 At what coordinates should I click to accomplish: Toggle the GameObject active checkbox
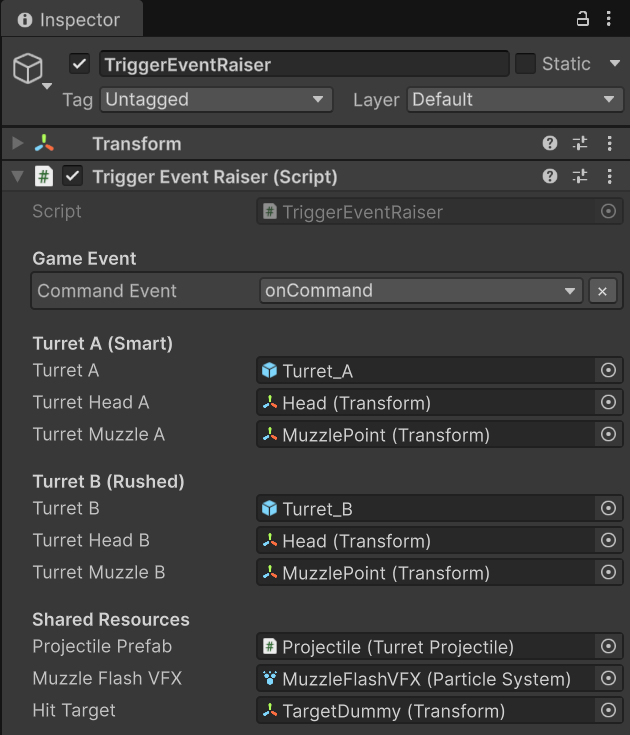(x=80, y=64)
